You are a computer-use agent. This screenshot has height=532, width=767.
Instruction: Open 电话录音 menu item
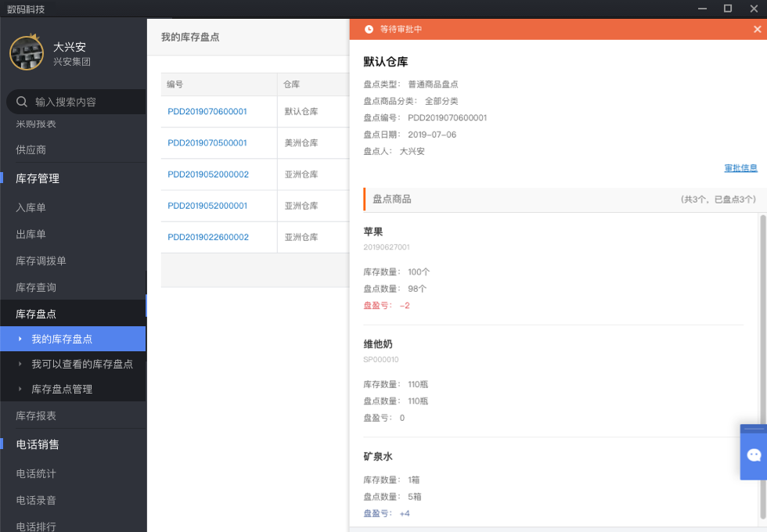pyautogui.click(x=36, y=500)
